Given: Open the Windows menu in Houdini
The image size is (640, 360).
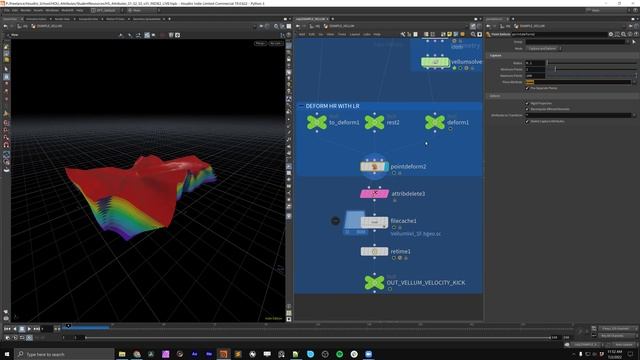Looking at the screenshot, I should point(52,10).
